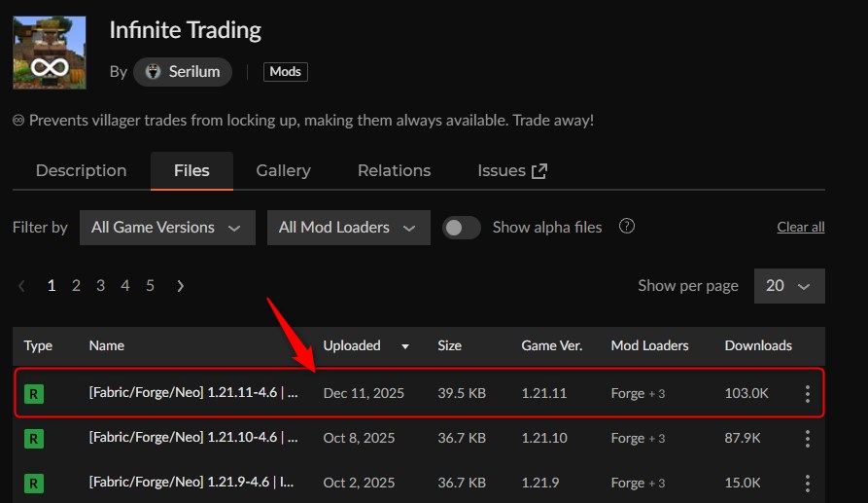Open the Show per page dropdown
Screen dimensions: 868x503
coord(787,285)
